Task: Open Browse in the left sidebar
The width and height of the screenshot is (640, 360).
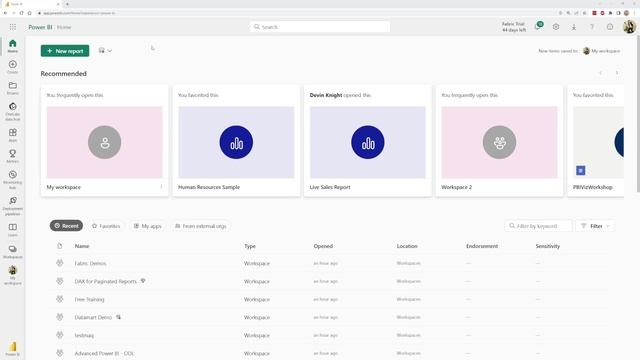Action: click(x=13, y=88)
